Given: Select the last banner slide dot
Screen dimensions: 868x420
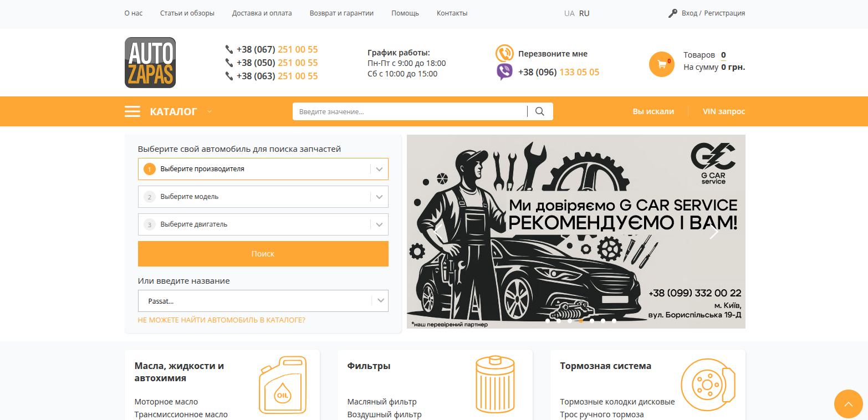Looking at the screenshot, I should click(614, 320).
